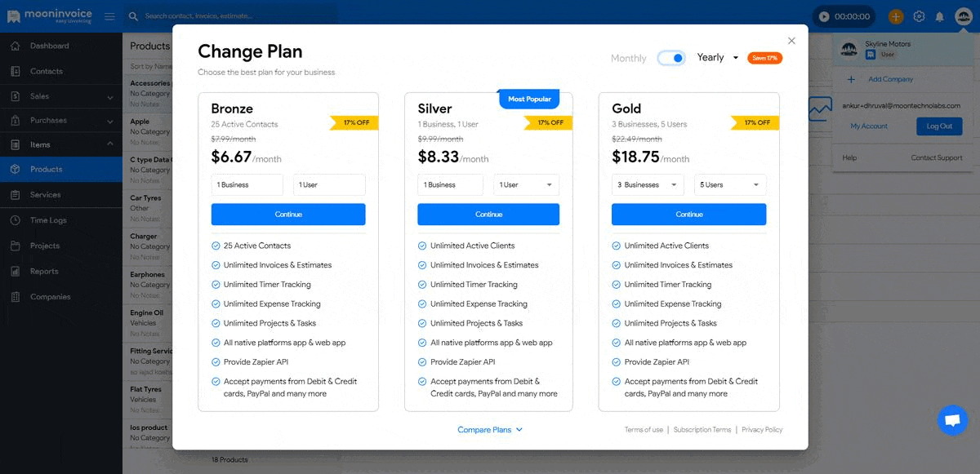Open notifications bell icon

[940, 16]
